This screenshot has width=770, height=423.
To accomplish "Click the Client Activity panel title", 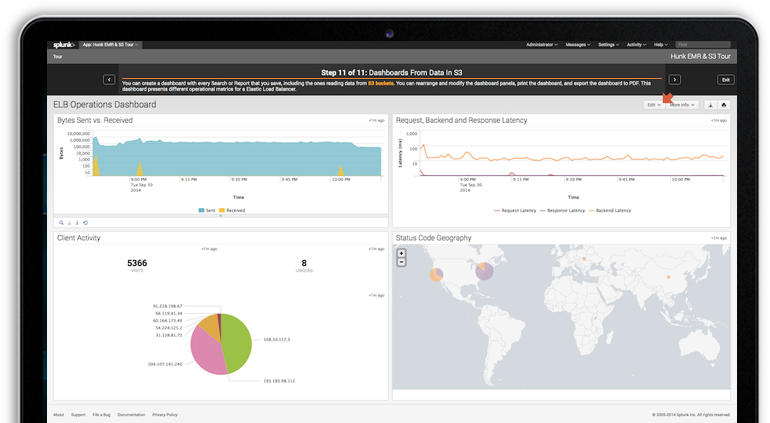I will coord(79,238).
